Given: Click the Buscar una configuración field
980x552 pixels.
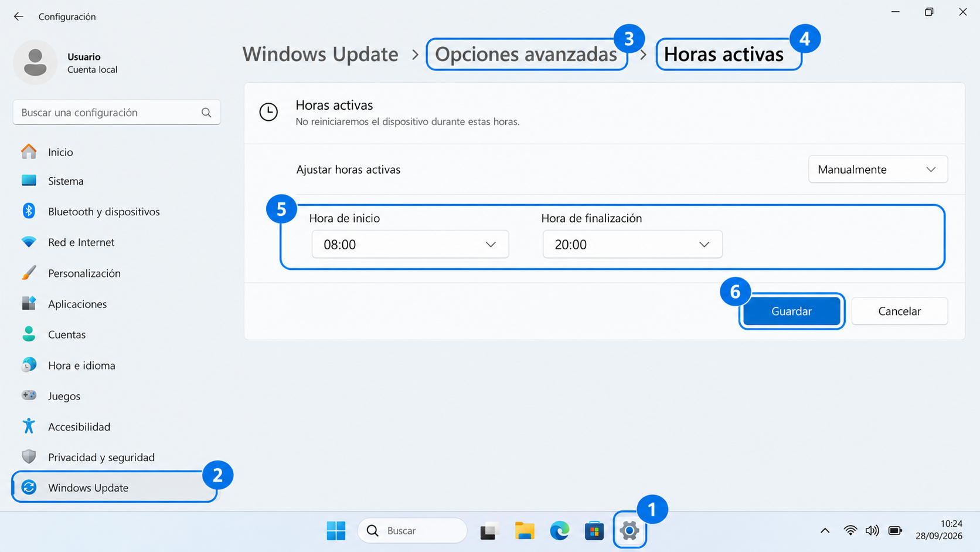Looking at the screenshot, I should pyautogui.click(x=117, y=113).
